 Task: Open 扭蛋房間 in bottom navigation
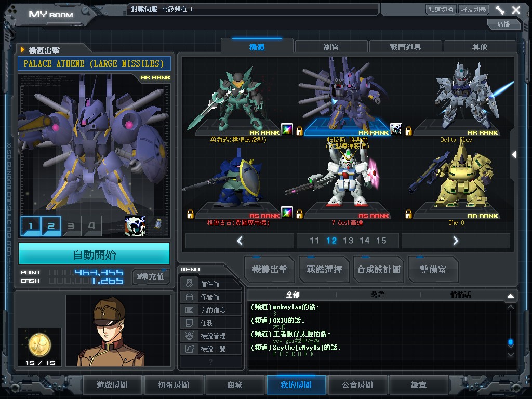pos(173,385)
